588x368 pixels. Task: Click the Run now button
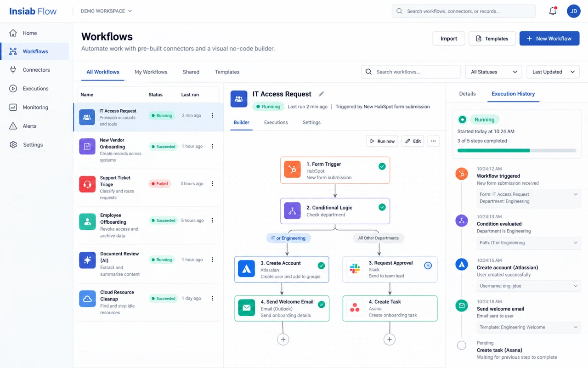382,141
